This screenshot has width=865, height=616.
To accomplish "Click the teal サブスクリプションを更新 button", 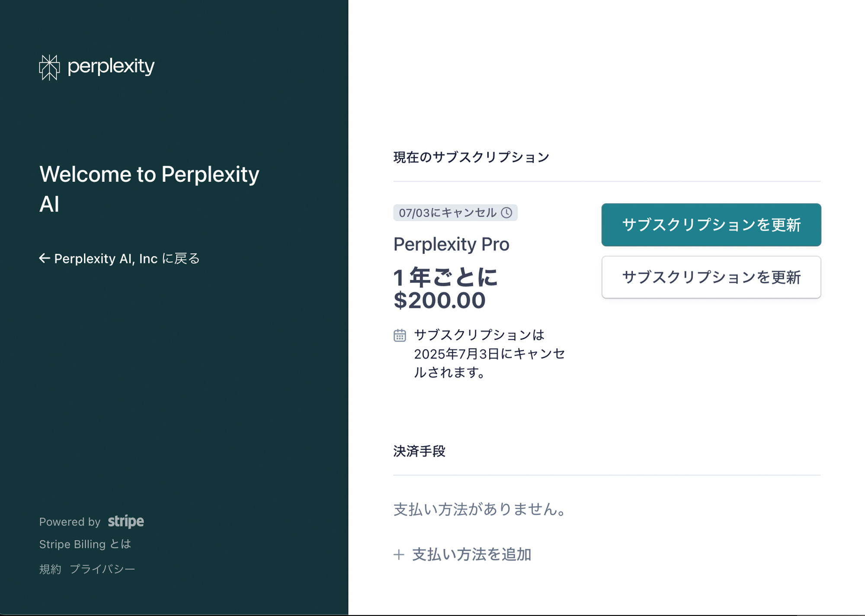I will point(711,225).
